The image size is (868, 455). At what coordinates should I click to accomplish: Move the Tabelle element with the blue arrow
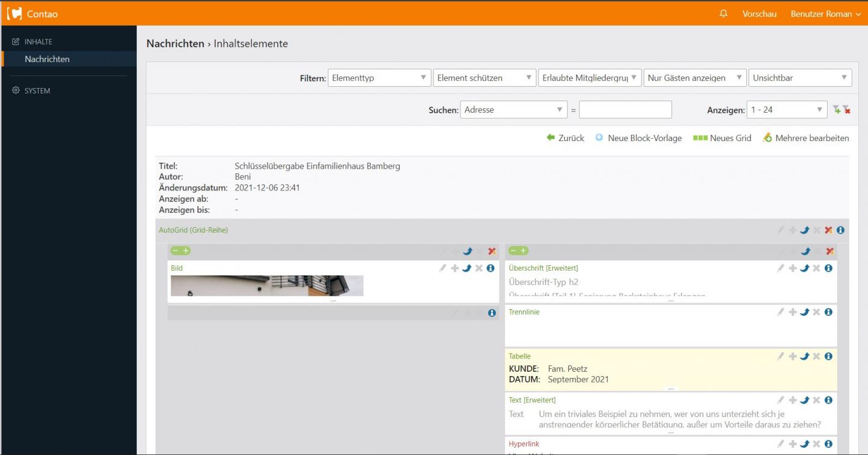[804, 356]
